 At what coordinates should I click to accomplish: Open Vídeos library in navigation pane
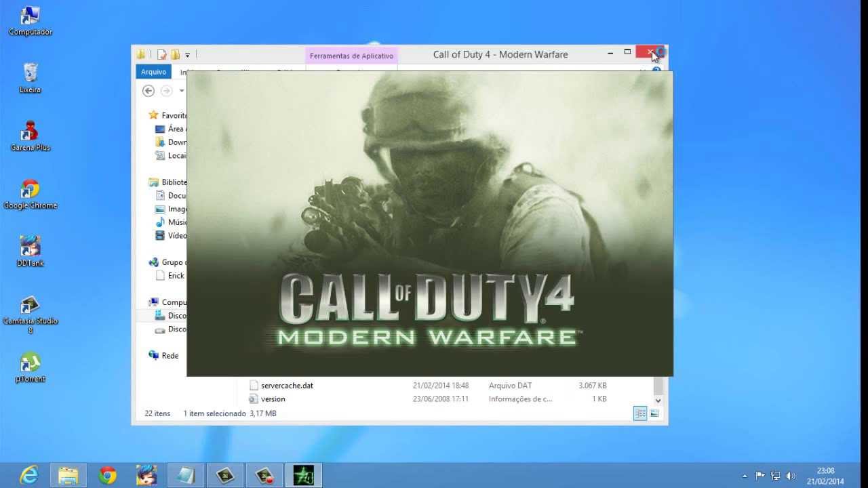point(171,235)
